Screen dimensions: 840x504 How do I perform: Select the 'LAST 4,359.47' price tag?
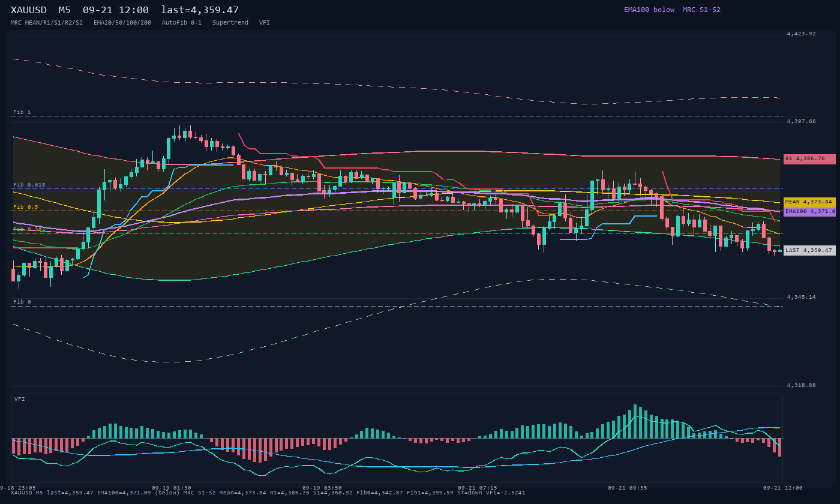809,250
